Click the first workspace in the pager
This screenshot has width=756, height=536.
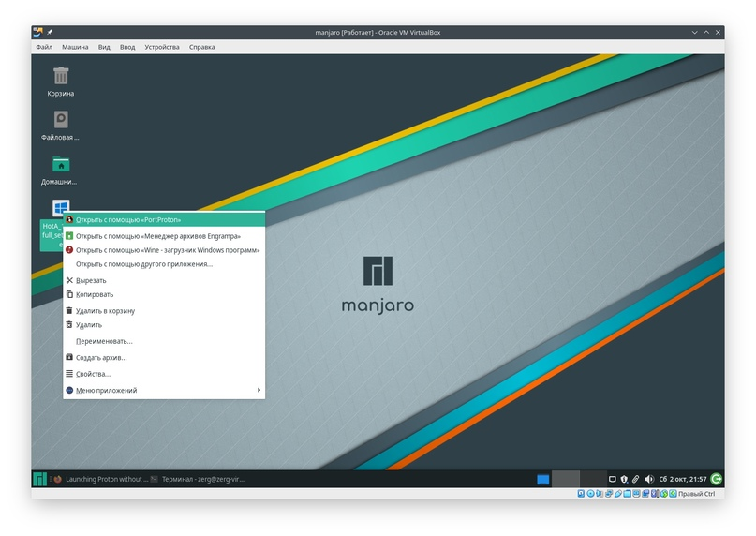coord(566,479)
